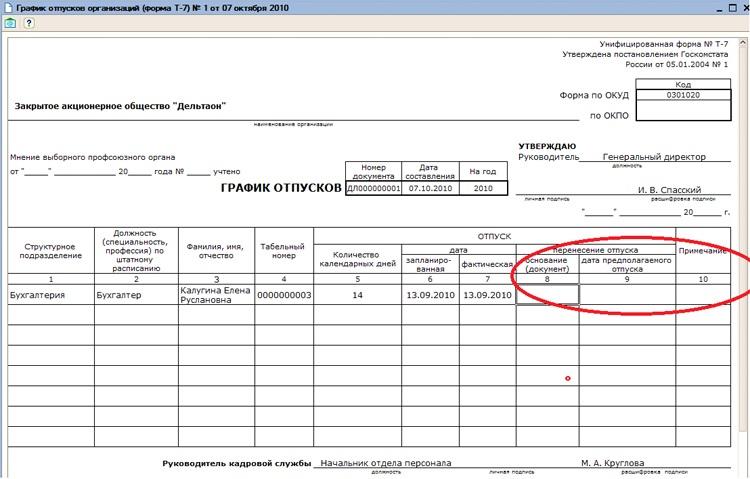The image size is (750, 479).
Task: Select the OKUD code cell 0301020
Action: click(x=683, y=95)
